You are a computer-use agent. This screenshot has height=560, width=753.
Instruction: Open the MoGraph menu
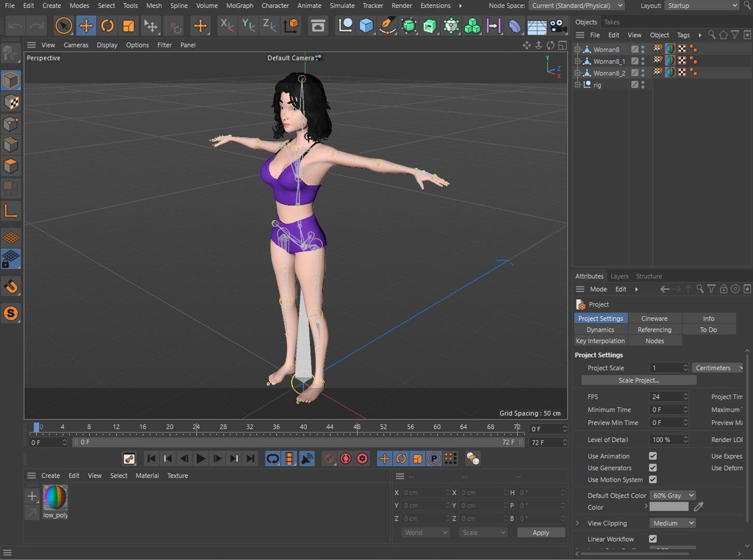240,6
